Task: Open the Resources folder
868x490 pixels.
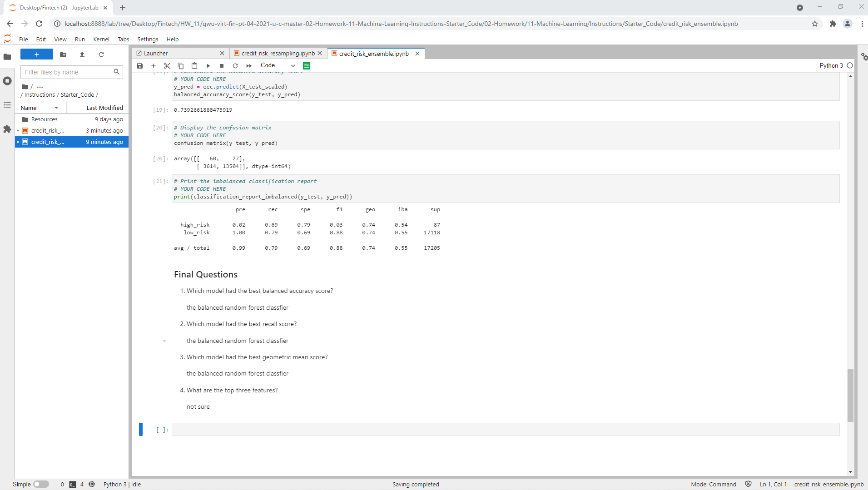Action: point(72,119)
